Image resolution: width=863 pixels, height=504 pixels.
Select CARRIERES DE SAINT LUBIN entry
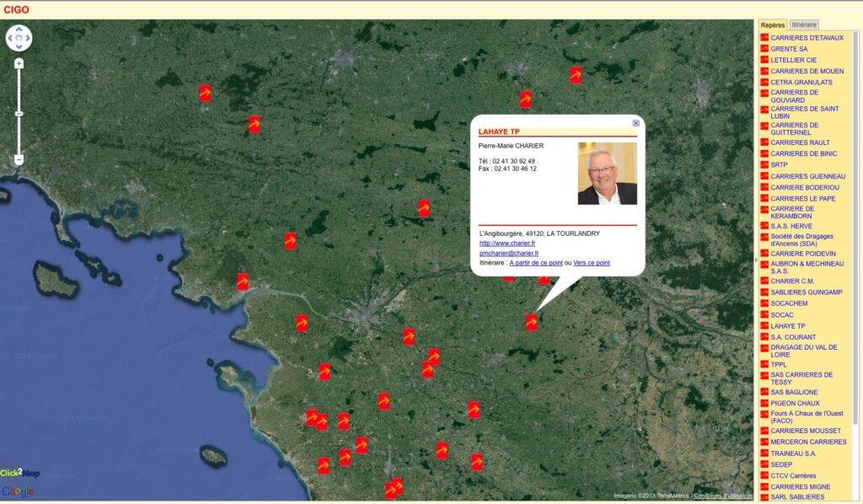(805, 112)
